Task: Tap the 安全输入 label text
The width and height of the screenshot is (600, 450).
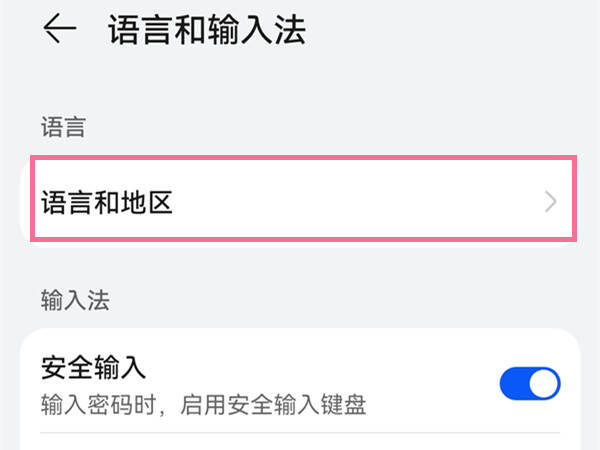Action: point(93,368)
